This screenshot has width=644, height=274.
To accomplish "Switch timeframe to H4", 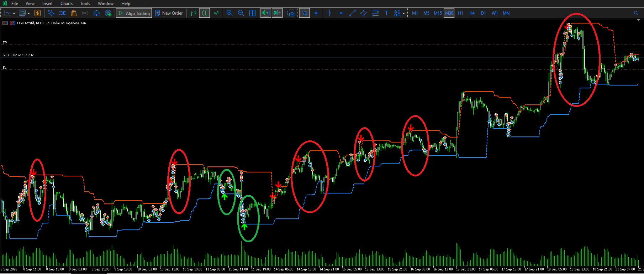I will click(472, 13).
